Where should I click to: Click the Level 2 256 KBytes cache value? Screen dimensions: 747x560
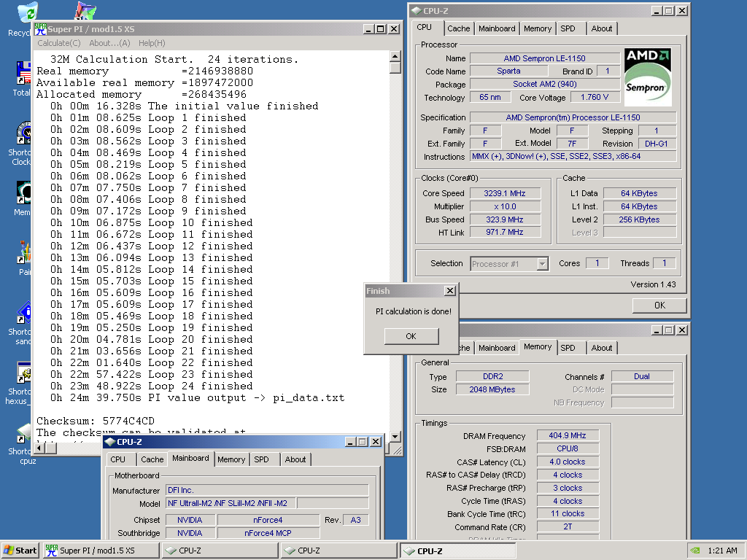639,219
